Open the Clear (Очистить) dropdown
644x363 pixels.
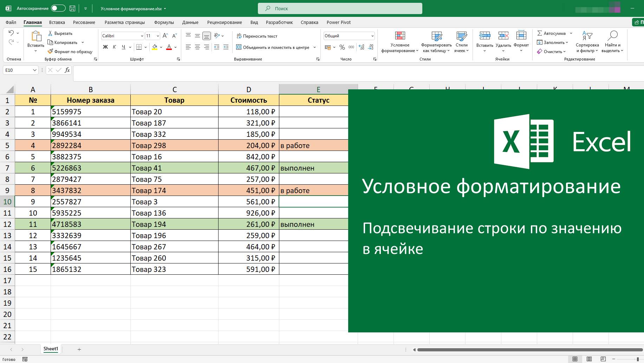click(x=551, y=51)
